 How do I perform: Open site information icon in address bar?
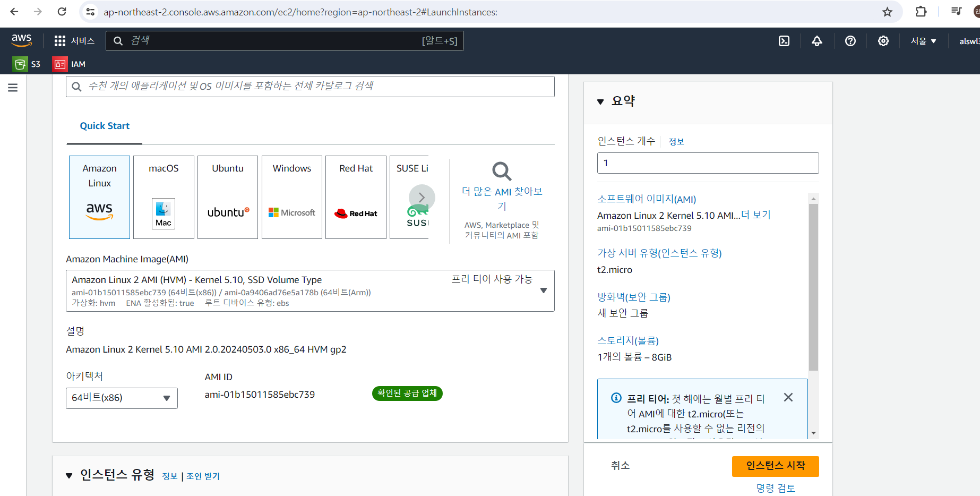pos(91,12)
